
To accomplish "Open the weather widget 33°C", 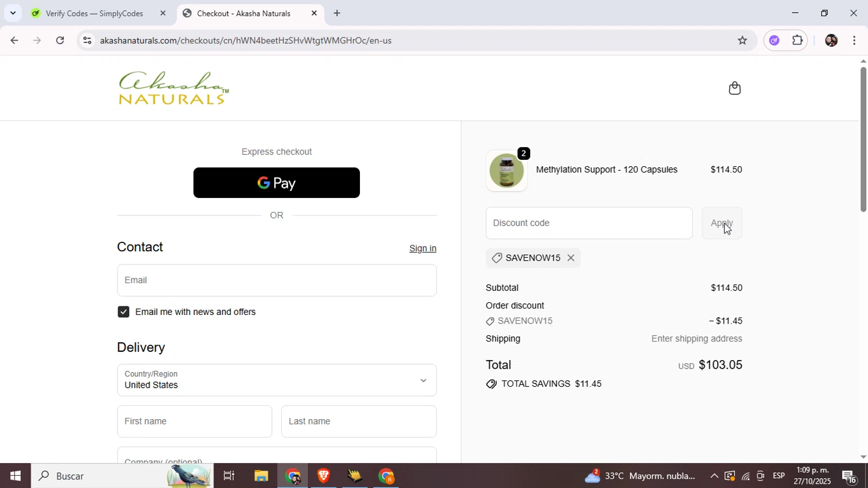I will [639, 476].
